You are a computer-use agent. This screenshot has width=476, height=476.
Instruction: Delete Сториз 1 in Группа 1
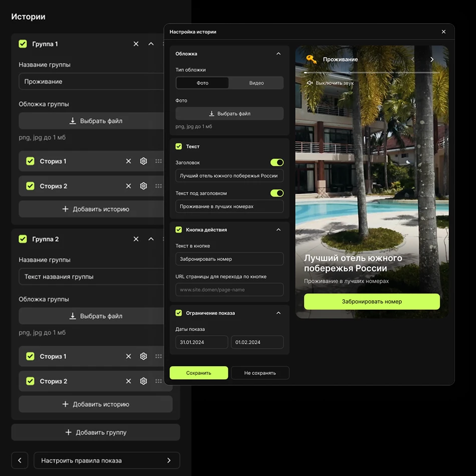click(x=128, y=161)
